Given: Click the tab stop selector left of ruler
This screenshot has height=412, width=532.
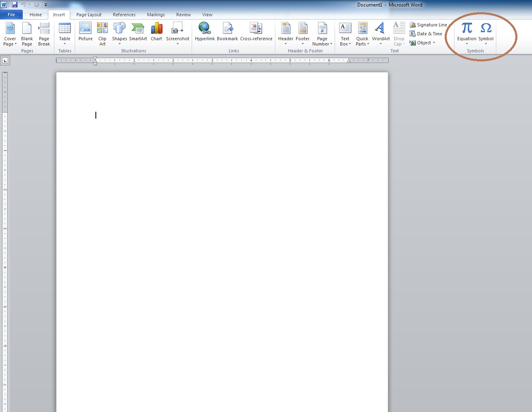Looking at the screenshot, I should (x=5, y=61).
